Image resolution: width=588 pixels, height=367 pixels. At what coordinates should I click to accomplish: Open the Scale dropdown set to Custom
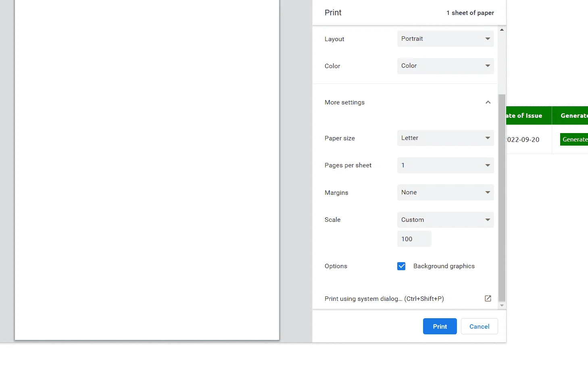445,220
